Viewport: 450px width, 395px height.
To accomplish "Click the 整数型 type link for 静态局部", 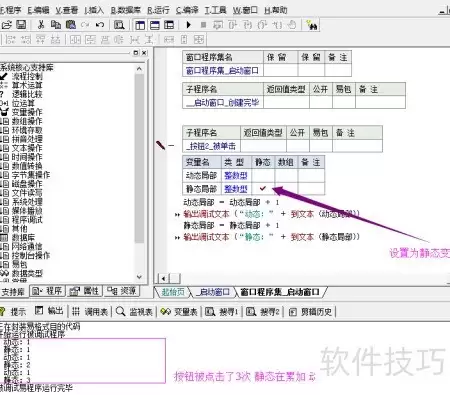I will click(x=236, y=189).
